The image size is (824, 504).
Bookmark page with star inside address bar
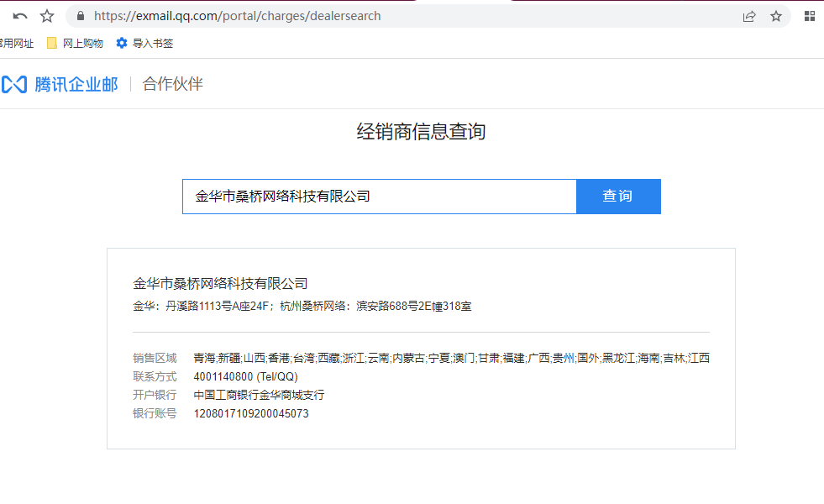[x=776, y=16]
